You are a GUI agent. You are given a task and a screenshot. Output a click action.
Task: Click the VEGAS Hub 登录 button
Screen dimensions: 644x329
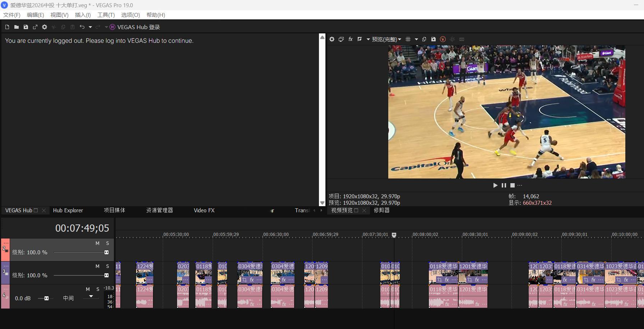click(135, 27)
